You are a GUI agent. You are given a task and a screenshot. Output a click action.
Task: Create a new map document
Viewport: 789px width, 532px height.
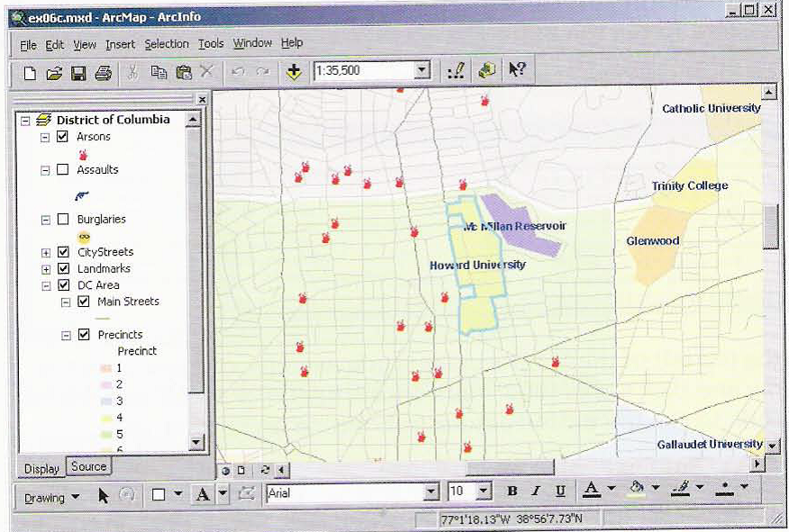coord(30,74)
